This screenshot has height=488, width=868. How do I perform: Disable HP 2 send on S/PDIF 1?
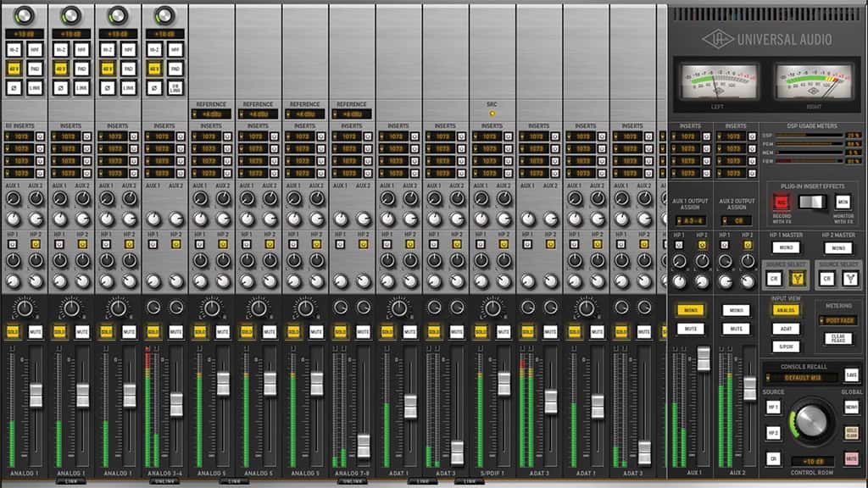pyautogui.click(x=504, y=244)
